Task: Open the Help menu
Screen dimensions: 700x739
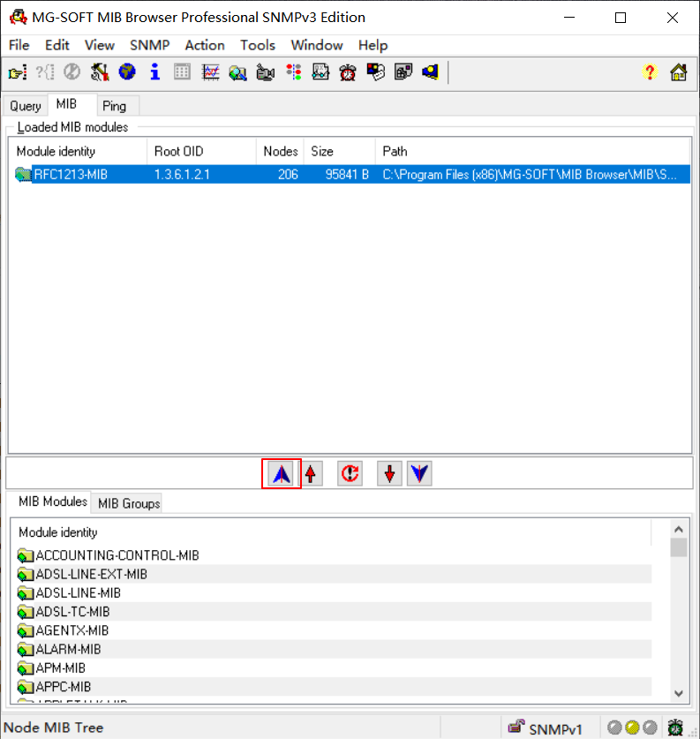Action: (x=373, y=45)
